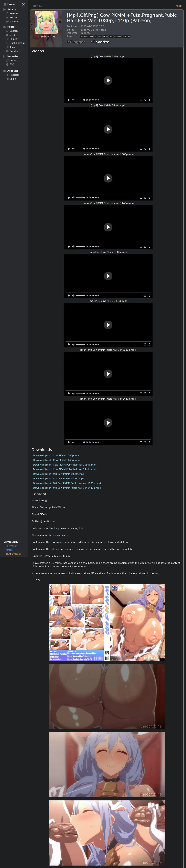Download [mp4] f48 Cow PKMM 1080p.mp4

pos(59,474)
